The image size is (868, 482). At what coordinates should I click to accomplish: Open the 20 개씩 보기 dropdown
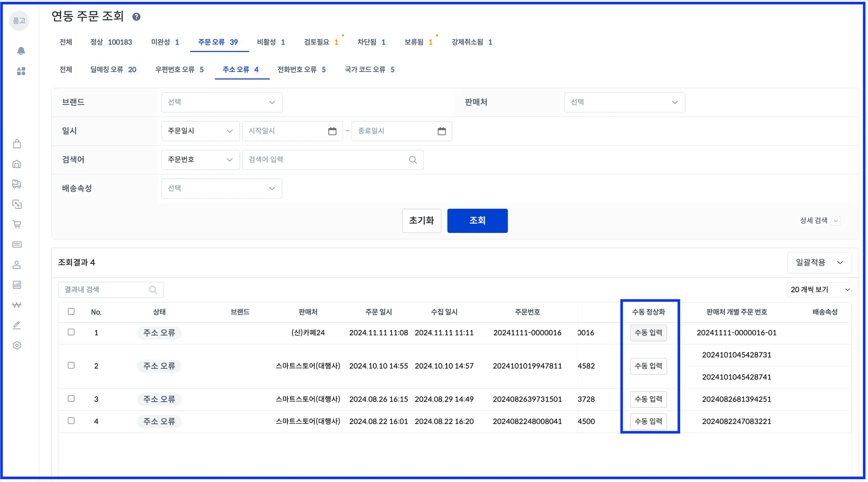pyautogui.click(x=819, y=290)
